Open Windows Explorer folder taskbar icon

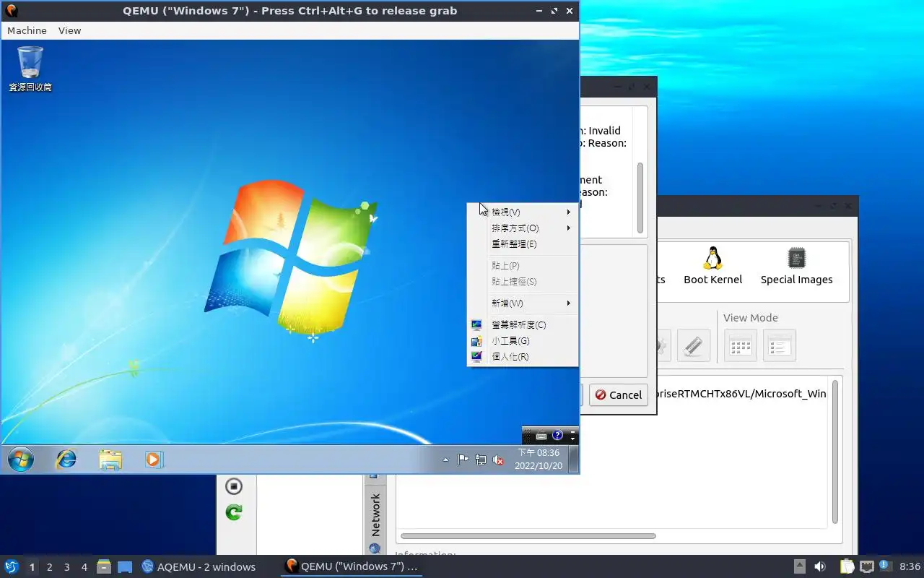point(110,460)
